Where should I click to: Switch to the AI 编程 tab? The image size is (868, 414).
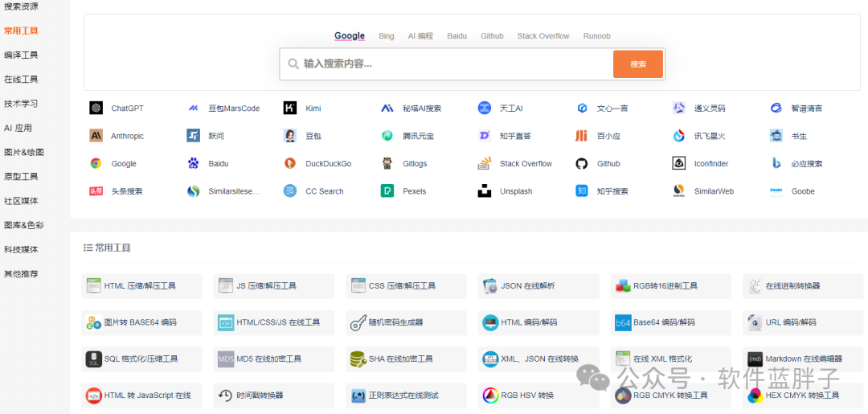click(x=420, y=36)
